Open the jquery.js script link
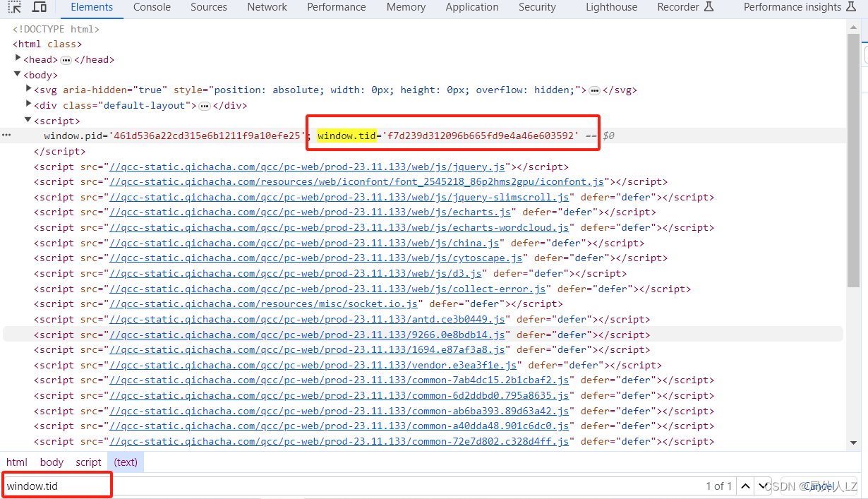Image resolution: width=868 pixels, height=499 pixels. tap(307, 167)
